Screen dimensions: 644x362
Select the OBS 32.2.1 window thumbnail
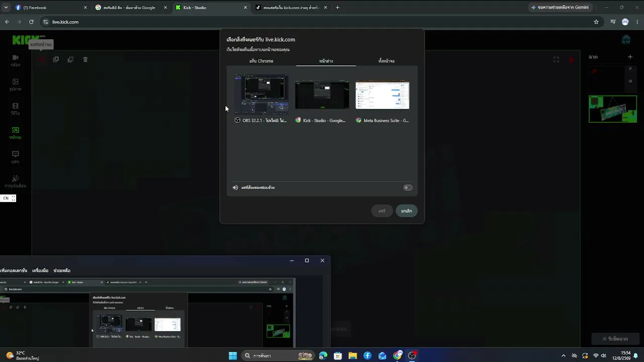coord(261,99)
